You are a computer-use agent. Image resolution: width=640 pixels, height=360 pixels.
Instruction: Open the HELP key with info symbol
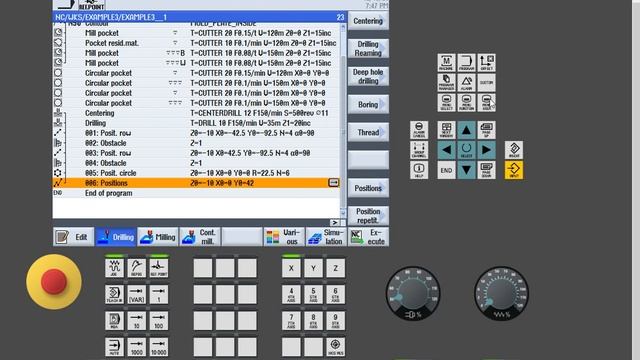419,170
